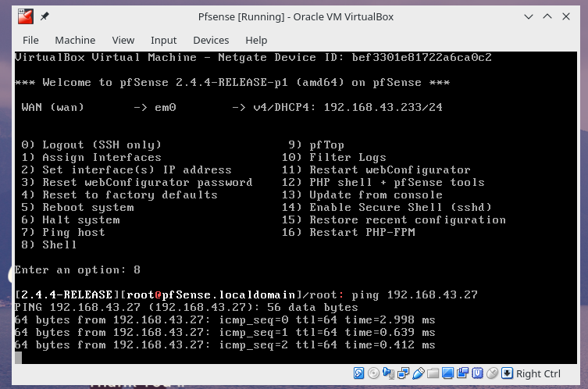Image resolution: width=588 pixels, height=389 pixels.
Task: Click the audio status icon
Action: [388, 373]
